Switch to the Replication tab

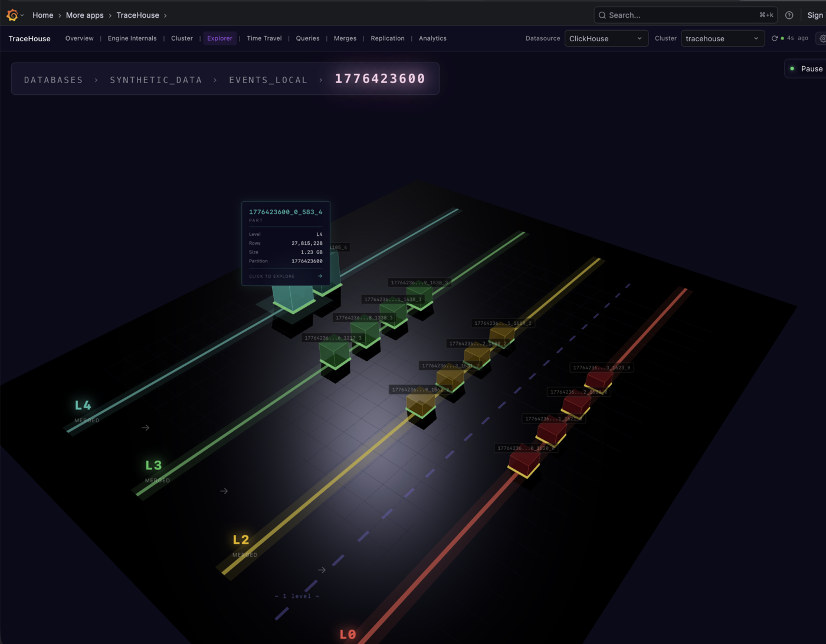(388, 38)
